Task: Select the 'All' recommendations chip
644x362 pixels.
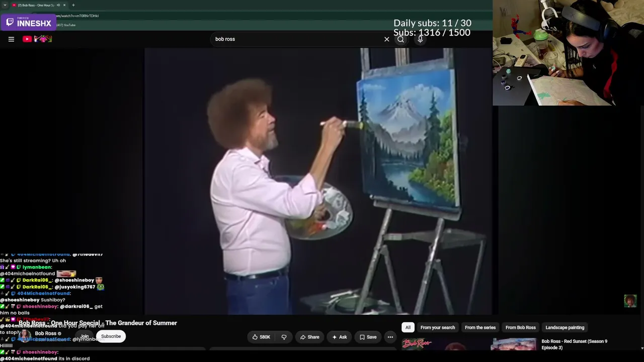Action: pos(408,327)
